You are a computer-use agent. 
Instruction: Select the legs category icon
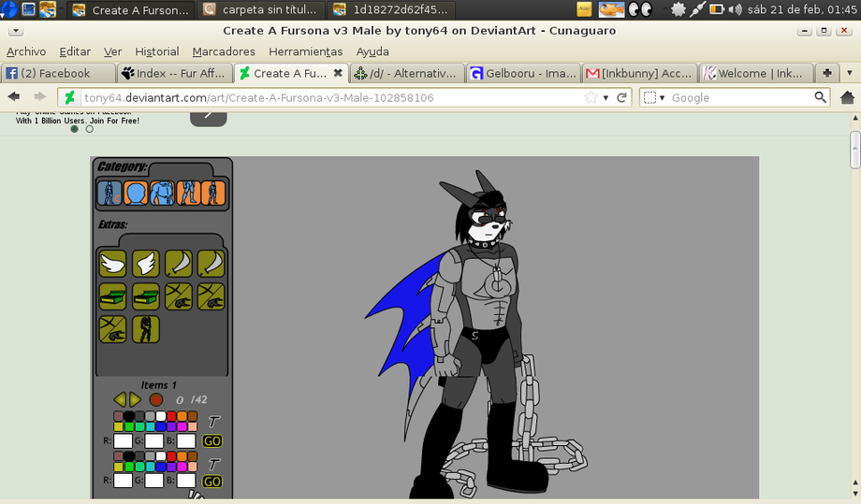[x=188, y=194]
